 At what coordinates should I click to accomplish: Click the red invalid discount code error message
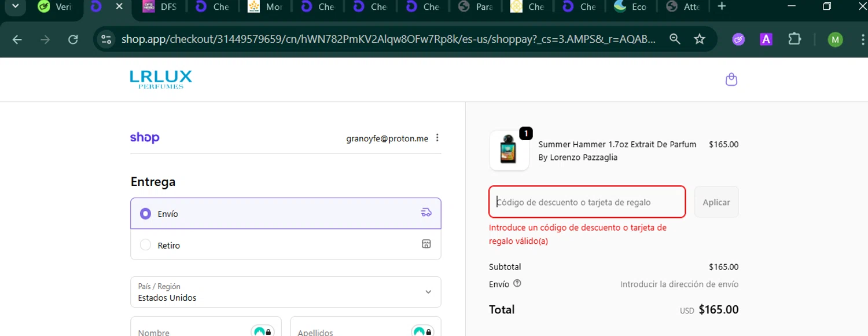[578, 235]
